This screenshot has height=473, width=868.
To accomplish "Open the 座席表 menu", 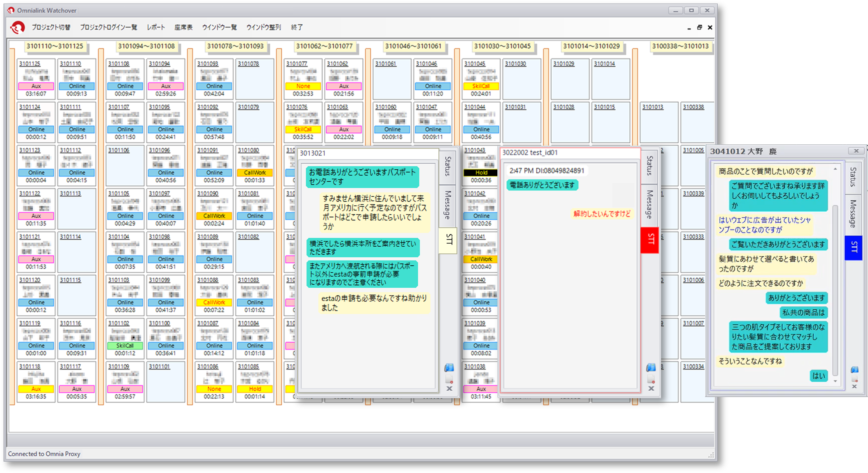I will 183,27.
